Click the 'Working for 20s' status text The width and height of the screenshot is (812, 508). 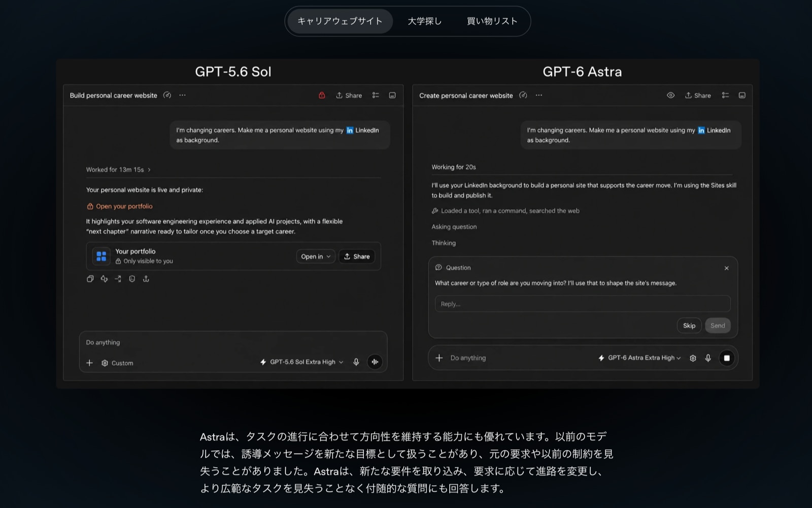point(454,167)
